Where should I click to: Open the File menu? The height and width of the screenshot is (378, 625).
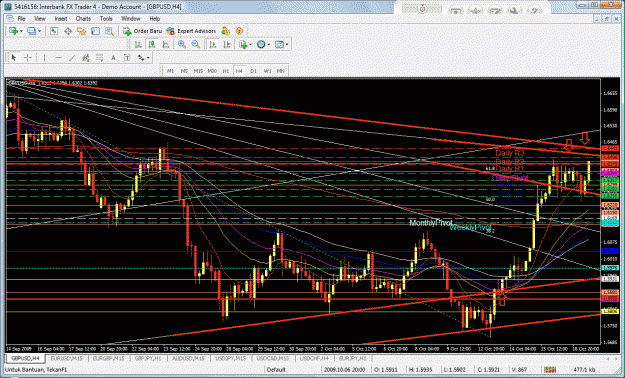(21, 19)
